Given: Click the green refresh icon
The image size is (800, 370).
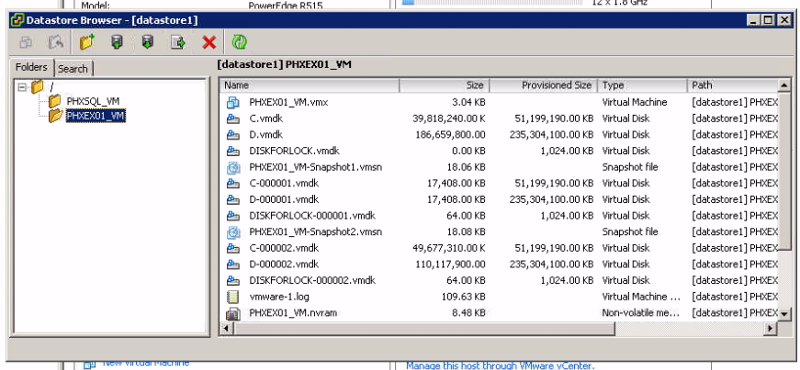Looking at the screenshot, I should click(239, 42).
